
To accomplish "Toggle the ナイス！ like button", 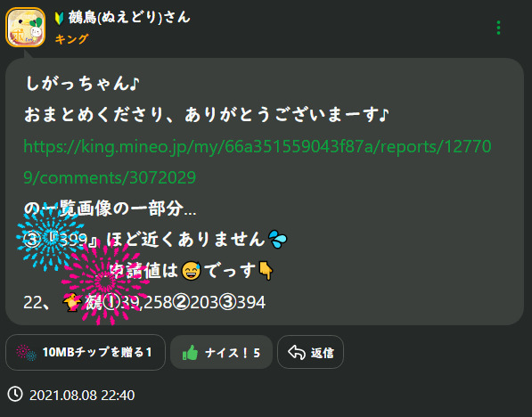I will pos(221,352).
